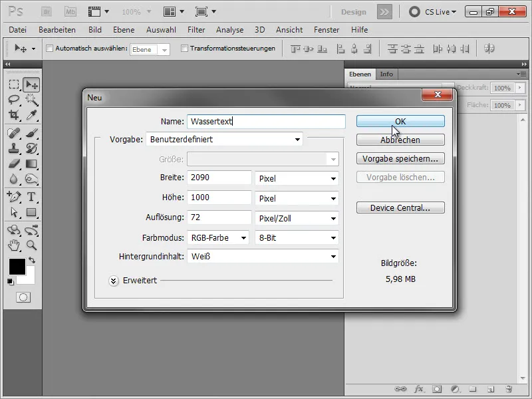Select the Crop tool
This screenshot has height=399, width=532.
point(14,114)
